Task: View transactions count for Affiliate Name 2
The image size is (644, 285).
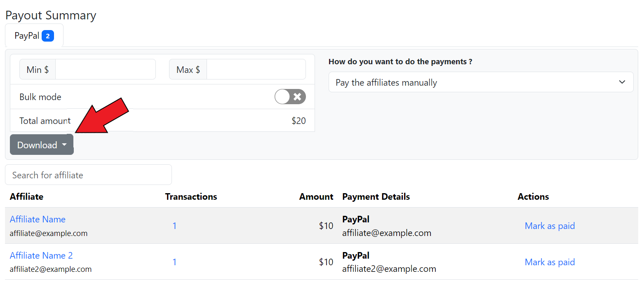Action: (174, 262)
